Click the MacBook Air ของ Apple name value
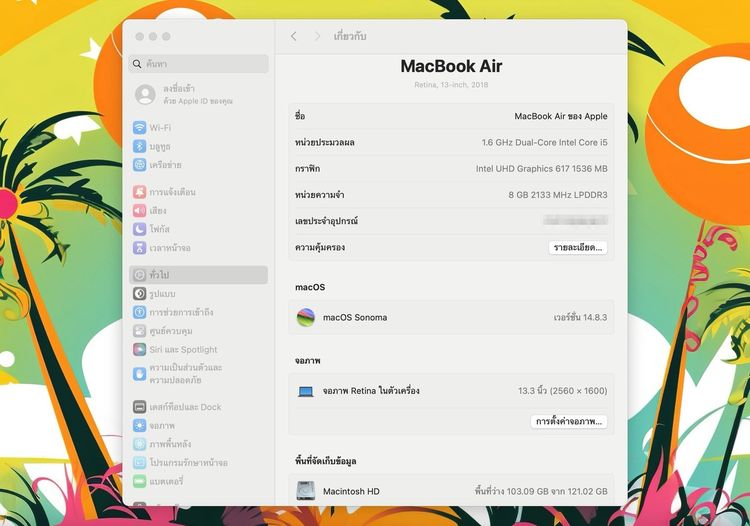The width and height of the screenshot is (750, 526). pos(561,116)
